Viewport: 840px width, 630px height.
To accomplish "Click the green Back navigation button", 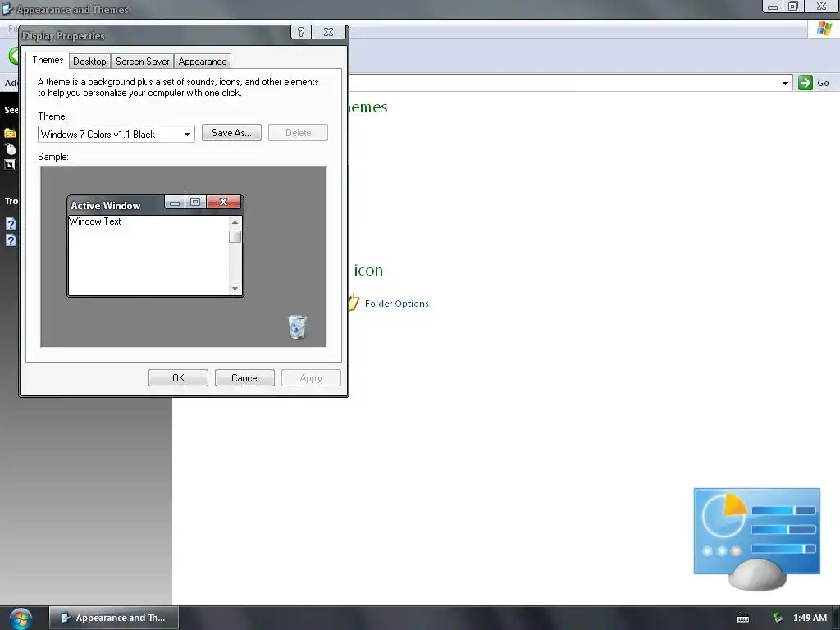I will [14, 56].
